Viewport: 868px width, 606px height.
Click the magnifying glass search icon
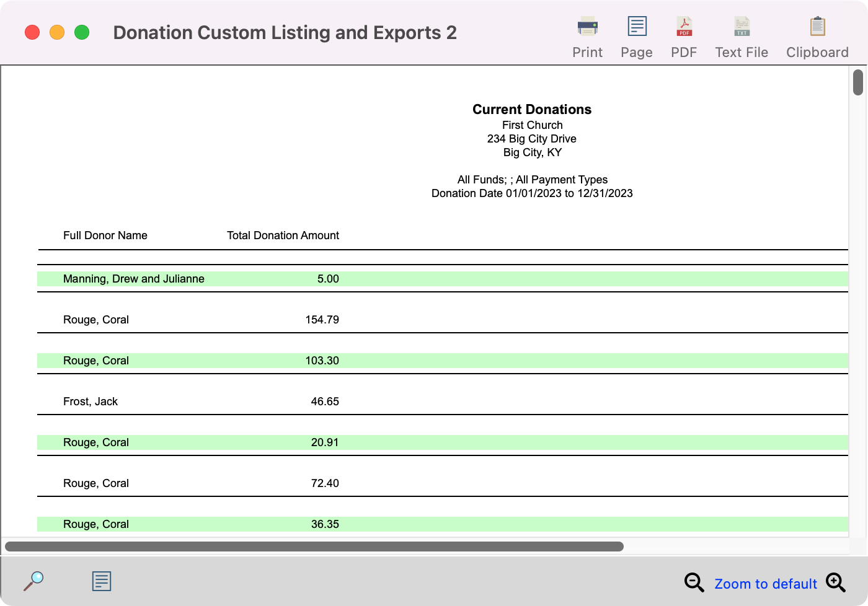click(33, 581)
